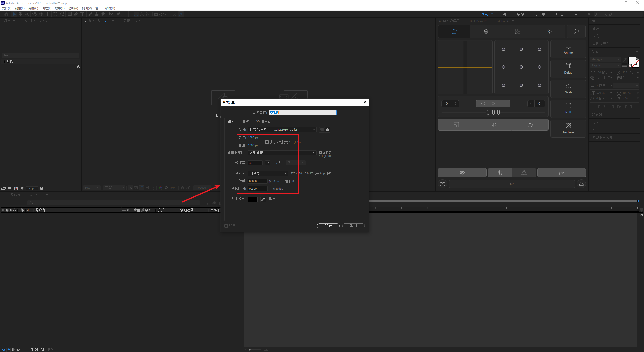Toggle the 对齐 snapping checkbox in toolbar

(x=156, y=14)
